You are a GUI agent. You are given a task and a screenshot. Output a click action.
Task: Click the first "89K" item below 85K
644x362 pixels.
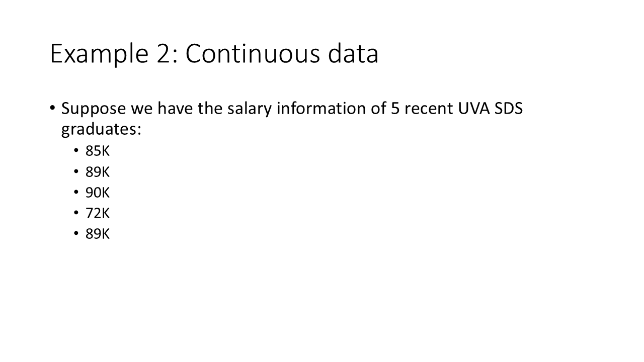pos(98,172)
